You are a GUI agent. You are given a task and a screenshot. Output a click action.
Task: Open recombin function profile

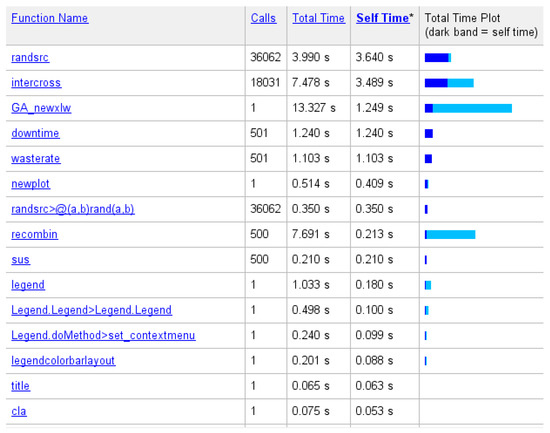point(34,234)
